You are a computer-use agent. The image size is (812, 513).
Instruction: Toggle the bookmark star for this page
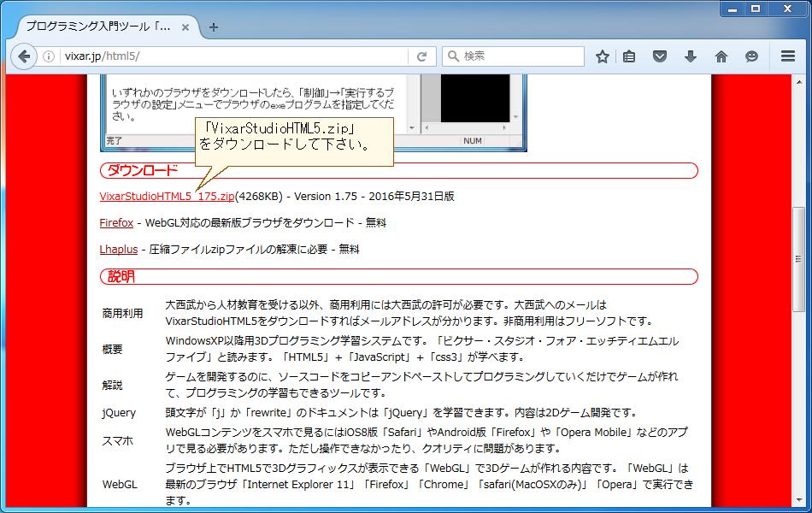(602, 56)
